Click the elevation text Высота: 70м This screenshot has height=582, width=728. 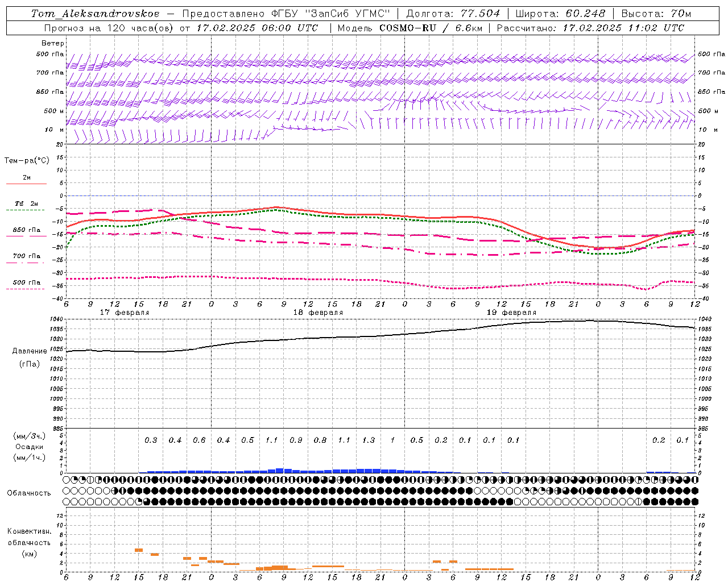click(x=656, y=14)
